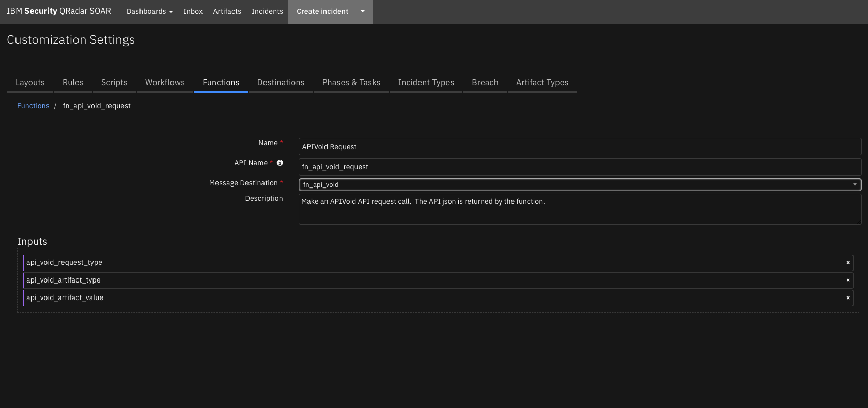The height and width of the screenshot is (408, 868).
Task: Open Incidents in top navigation
Action: point(267,11)
